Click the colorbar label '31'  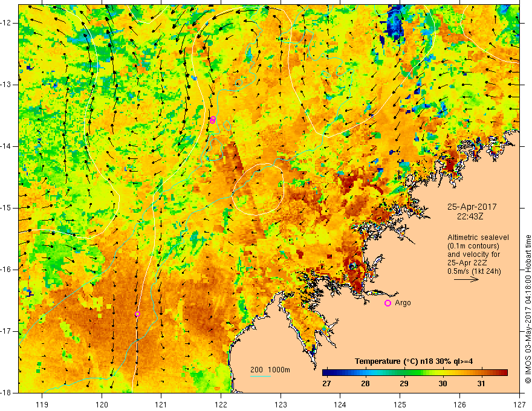coord(481,384)
